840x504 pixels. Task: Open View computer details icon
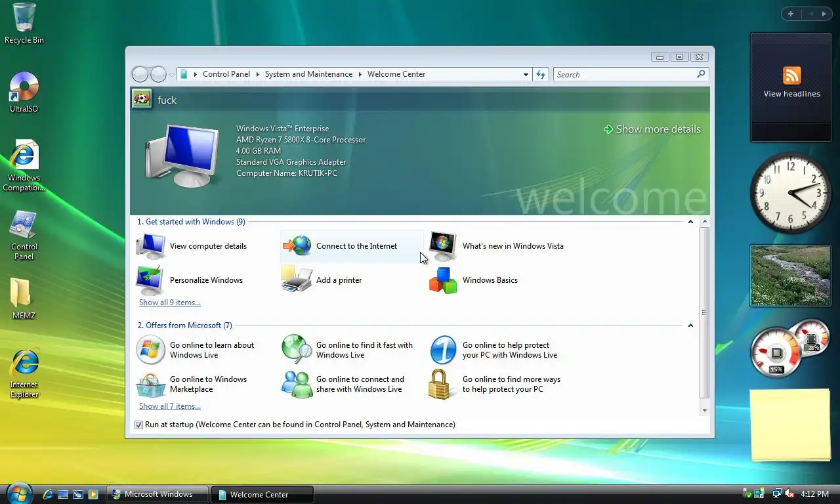pos(151,246)
